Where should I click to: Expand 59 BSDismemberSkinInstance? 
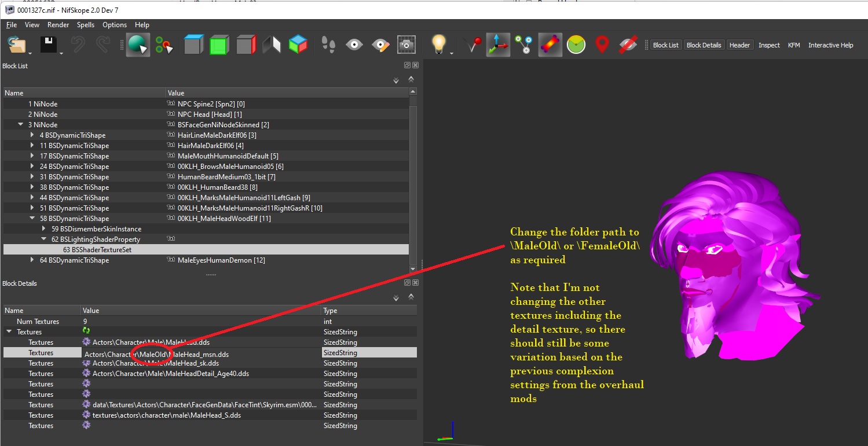[44, 228]
